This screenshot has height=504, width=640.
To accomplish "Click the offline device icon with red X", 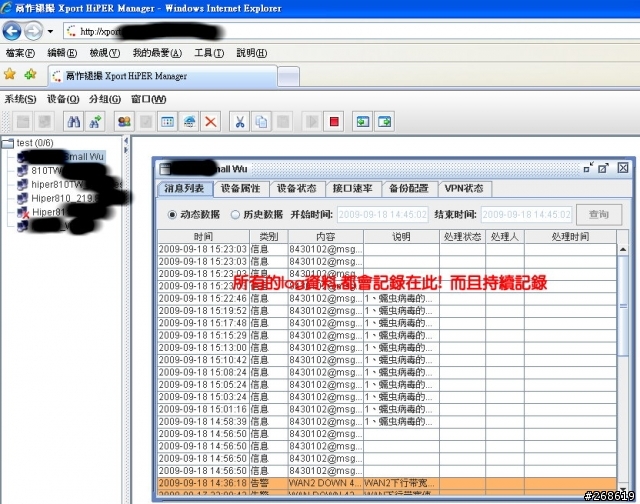I will (23, 212).
